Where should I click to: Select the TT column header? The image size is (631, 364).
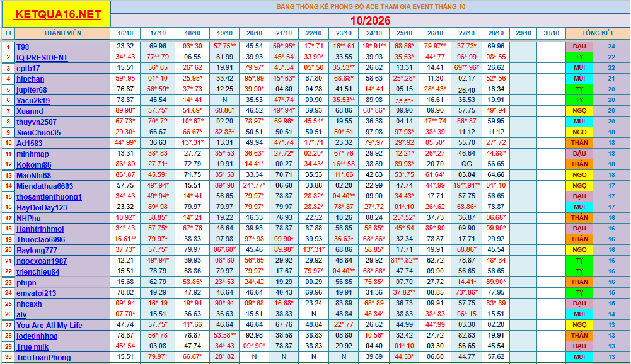(x=8, y=33)
